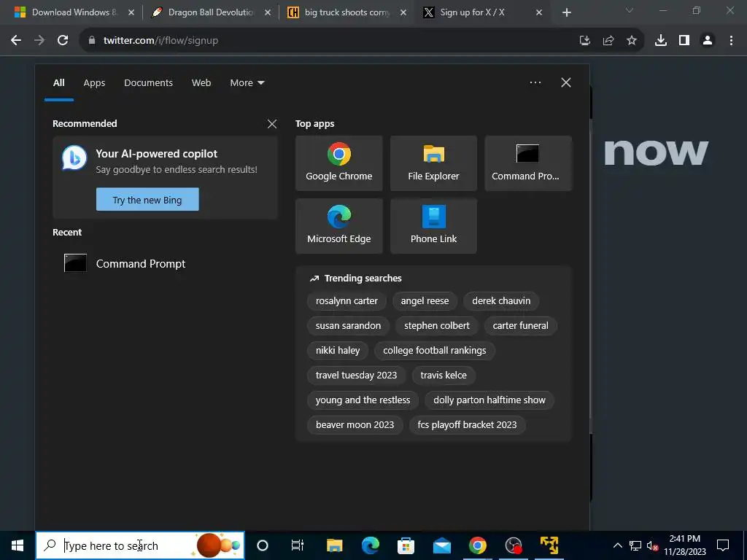Open Microsoft Edge tile in Top apps
Image resolution: width=747 pixels, height=560 pixels.
338,226
